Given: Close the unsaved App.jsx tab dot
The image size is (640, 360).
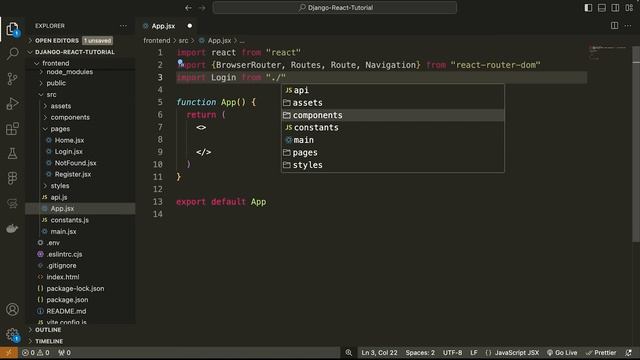Looking at the screenshot, I should [x=189, y=26].
